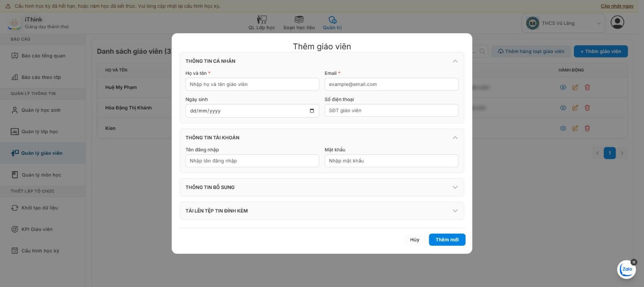Open the QL Lớp học tab
Viewport: 644px width, 287px height.
(x=262, y=23)
